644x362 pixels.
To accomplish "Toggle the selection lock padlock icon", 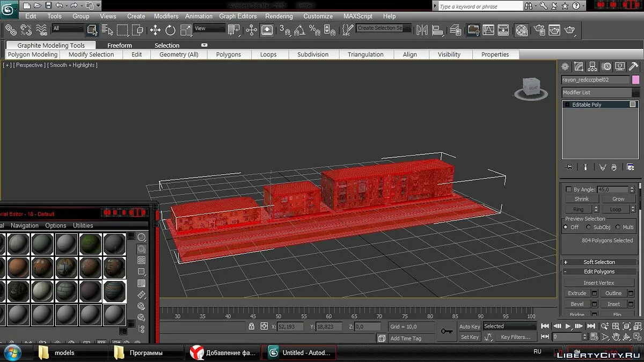I will pos(251,326).
